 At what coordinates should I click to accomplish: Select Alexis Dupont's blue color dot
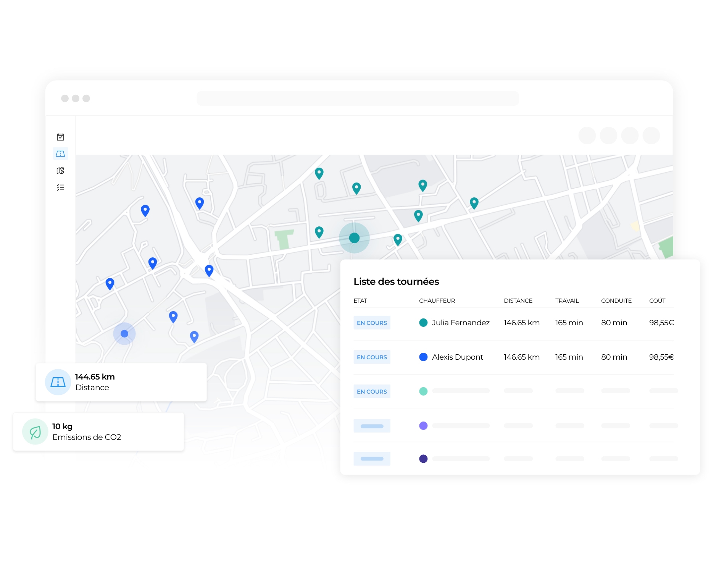(423, 357)
